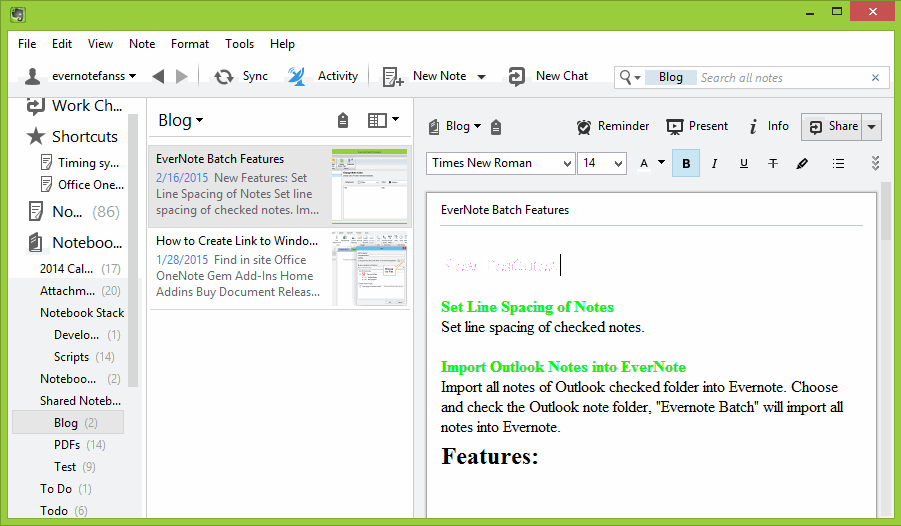Open the view options dropdown arrow

[395, 120]
